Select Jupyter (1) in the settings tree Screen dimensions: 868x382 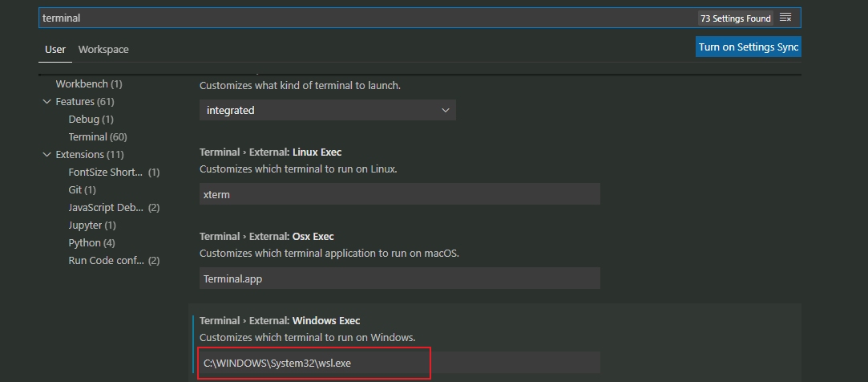pyautogui.click(x=92, y=226)
